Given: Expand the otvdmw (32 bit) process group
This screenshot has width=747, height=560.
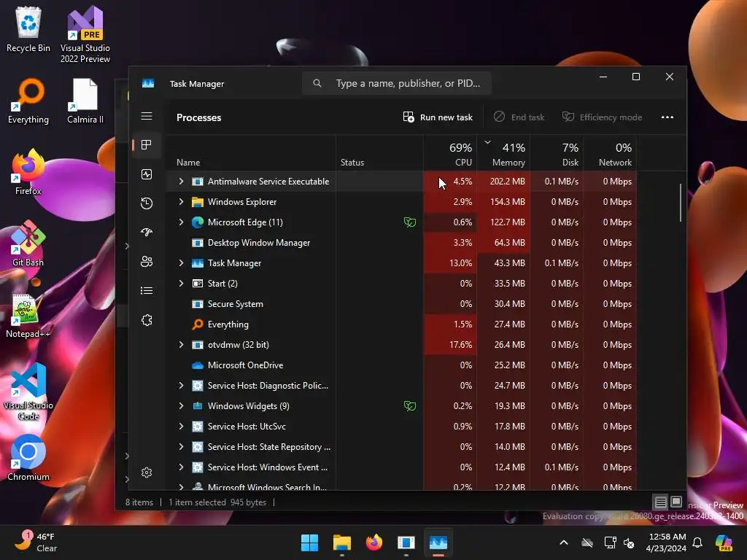Looking at the screenshot, I should click(181, 345).
